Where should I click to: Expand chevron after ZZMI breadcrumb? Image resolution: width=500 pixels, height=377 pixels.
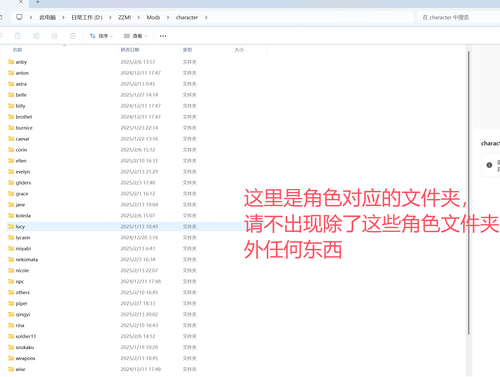pyautogui.click(x=138, y=17)
